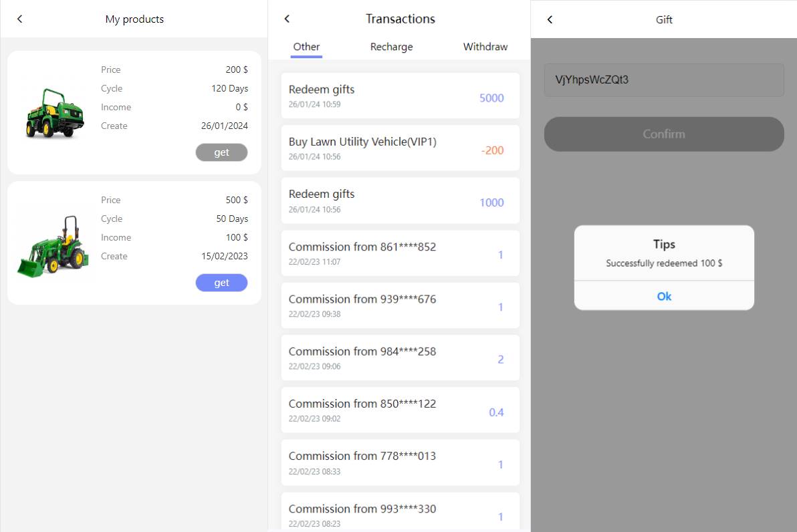Open Commission from 861****852 entry
Image resolution: width=797 pixels, height=532 pixels.
[x=400, y=253]
